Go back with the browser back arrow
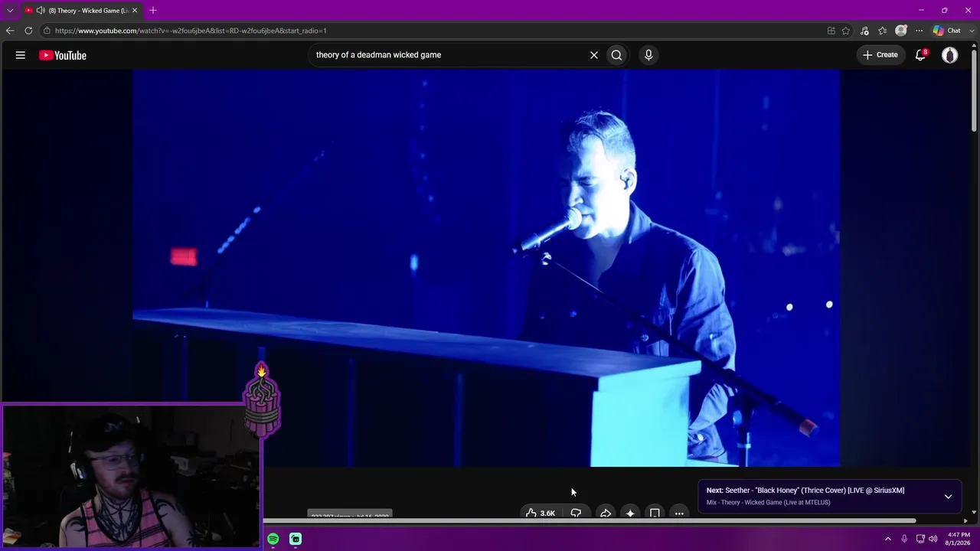The height and width of the screenshot is (551, 980). pyautogui.click(x=10, y=31)
